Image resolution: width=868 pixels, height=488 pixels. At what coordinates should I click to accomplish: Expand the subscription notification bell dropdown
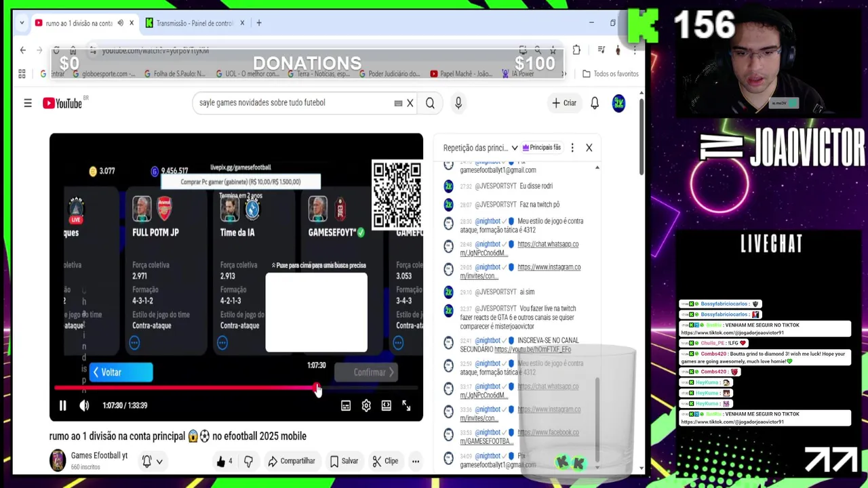(x=153, y=461)
